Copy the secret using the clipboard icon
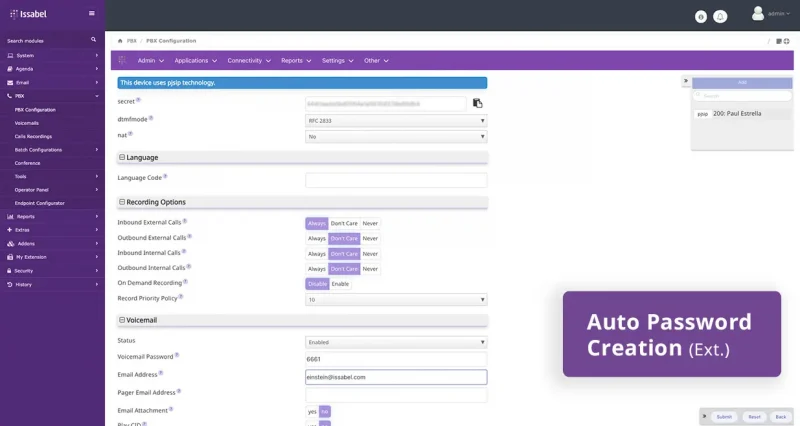Screen dimensions: 800x426 pos(478,103)
